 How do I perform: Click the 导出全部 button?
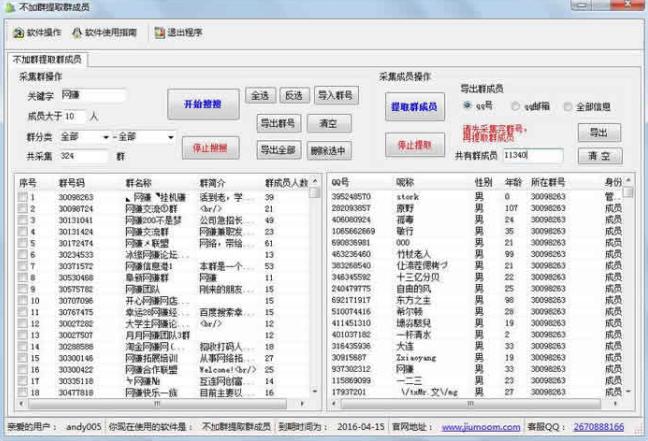pyautogui.click(x=279, y=150)
